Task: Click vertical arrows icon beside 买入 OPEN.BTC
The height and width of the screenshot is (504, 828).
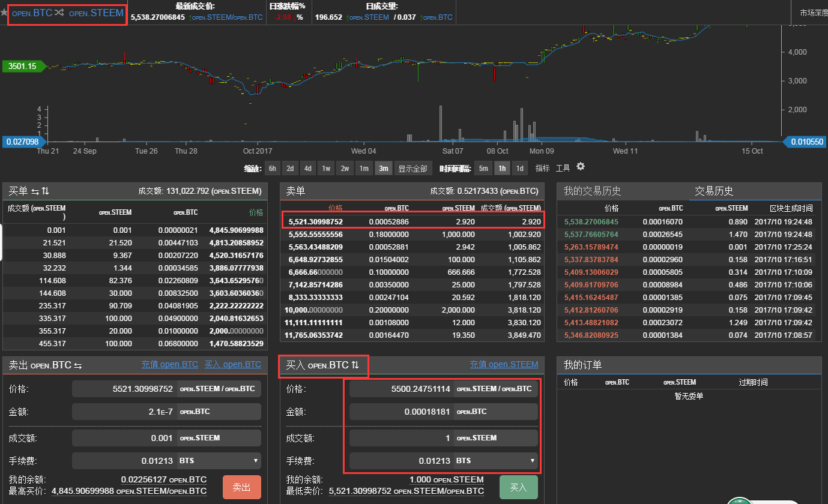Action: click(355, 365)
